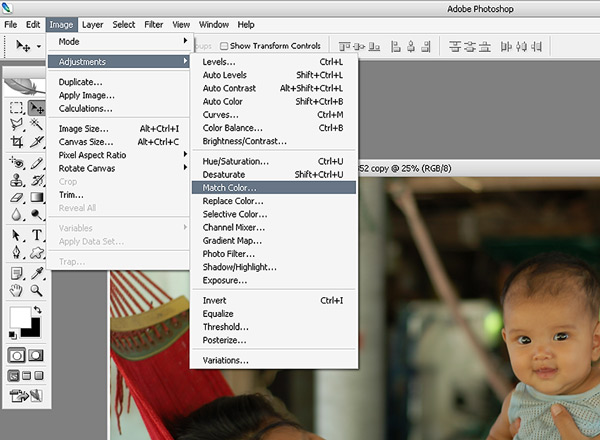Toggle Show Transform Controls checkbox

click(x=224, y=46)
